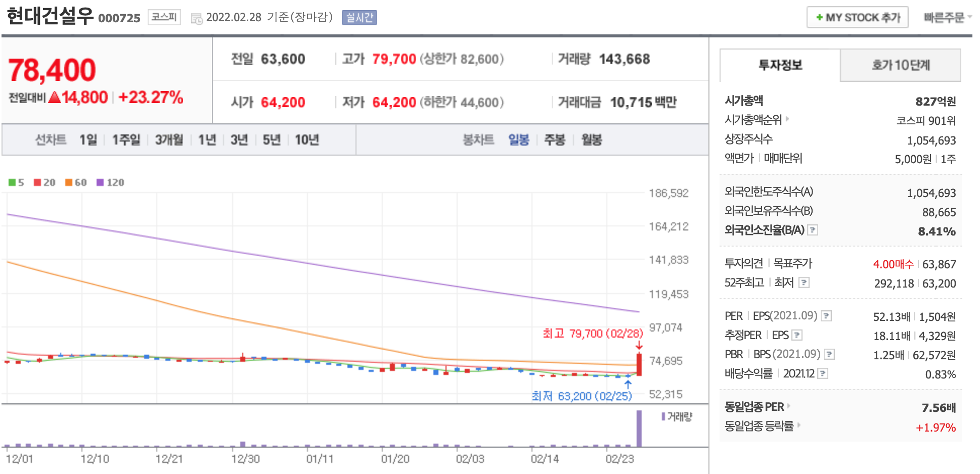The image size is (980, 474).
Task: Click the help icon beside PER EPS(2021.09)
Action: pyautogui.click(x=826, y=316)
